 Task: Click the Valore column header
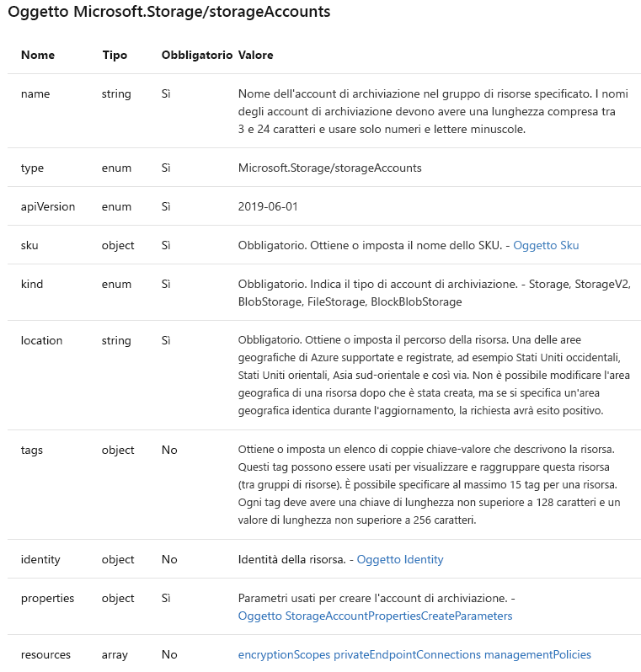point(255,55)
